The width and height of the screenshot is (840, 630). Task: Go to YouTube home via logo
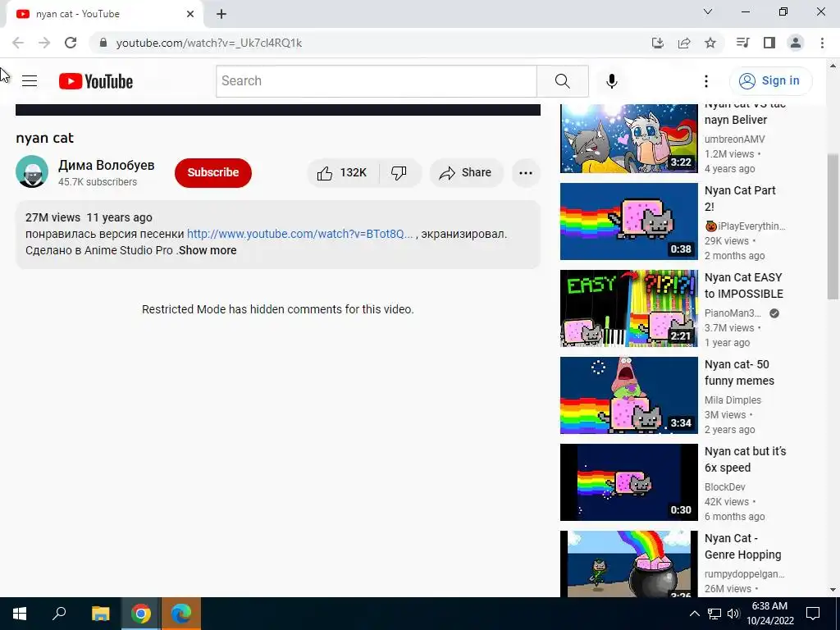(x=96, y=81)
